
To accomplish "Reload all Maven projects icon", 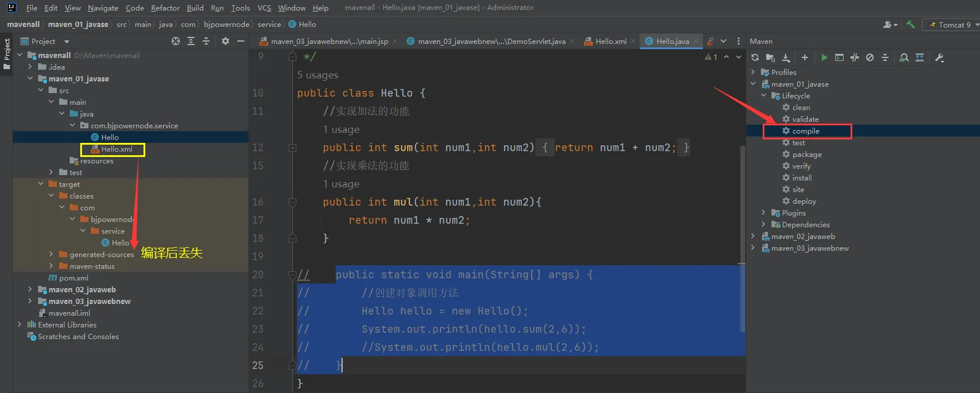I will 755,57.
